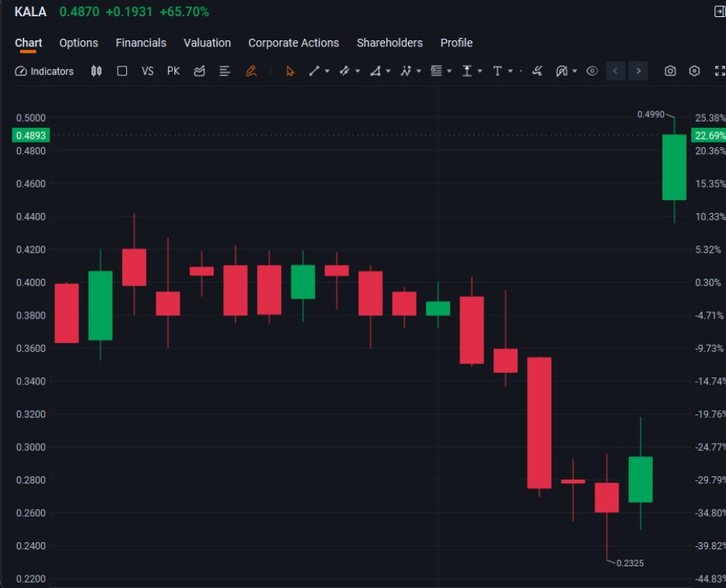
Task: Click the 0.4000 price axis label
Action: [x=30, y=283]
